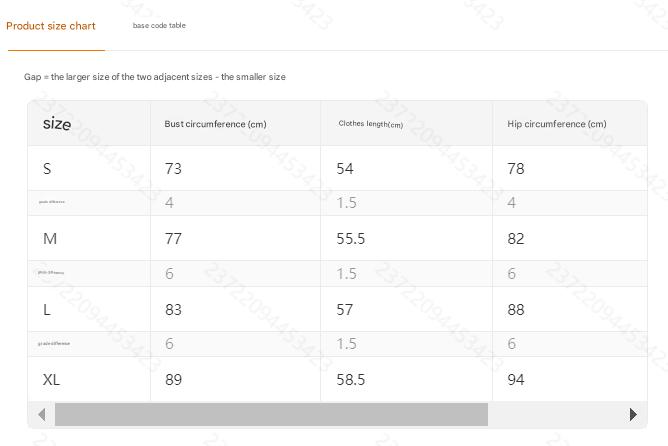The width and height of the screenshot is (668, 446).
Task: Open the Product size chart tab
Action: point(51,26)
